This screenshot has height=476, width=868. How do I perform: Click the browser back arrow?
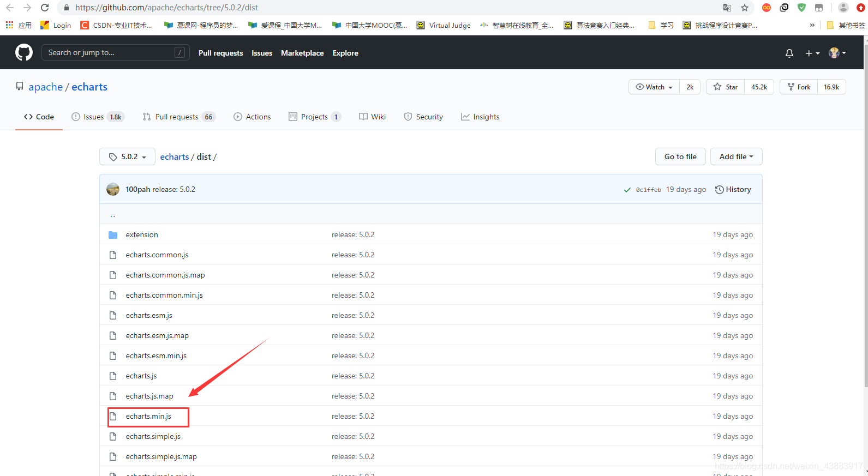coord(10,8)
